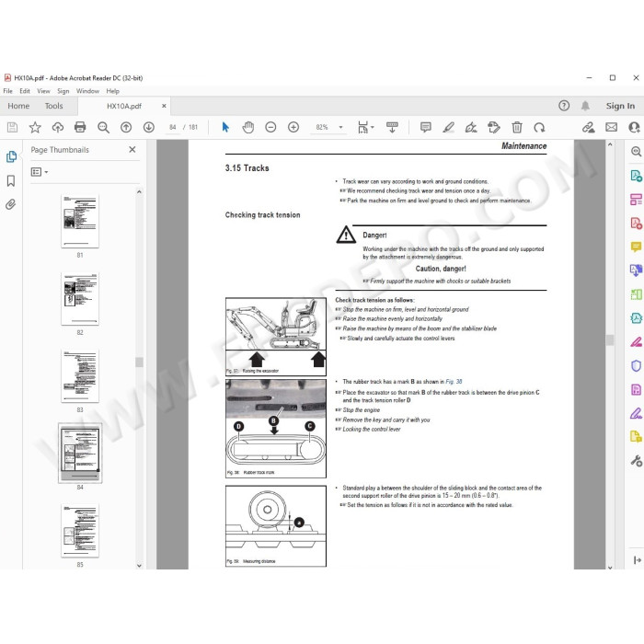Select the arrow selection tool
The image size is (644, 644).
tap(225, 127)
